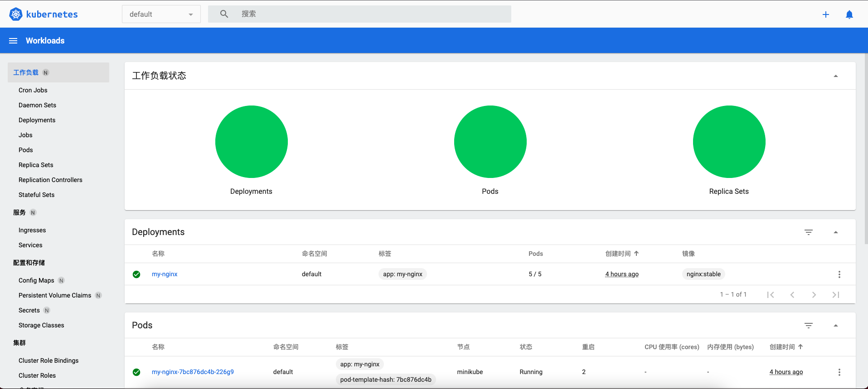
Task: Click the plus create resource icon
Action: [x=825, y=14]
